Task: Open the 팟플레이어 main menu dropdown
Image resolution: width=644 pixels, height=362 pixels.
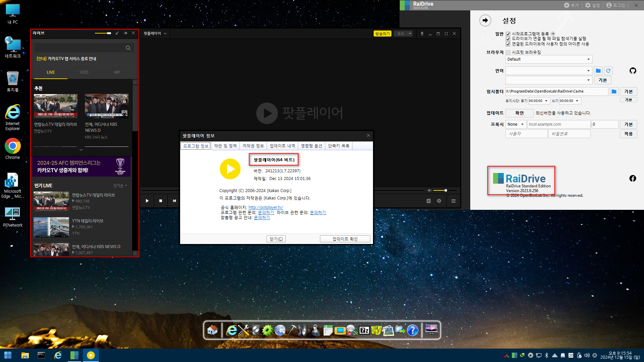Action: (155, 34)
